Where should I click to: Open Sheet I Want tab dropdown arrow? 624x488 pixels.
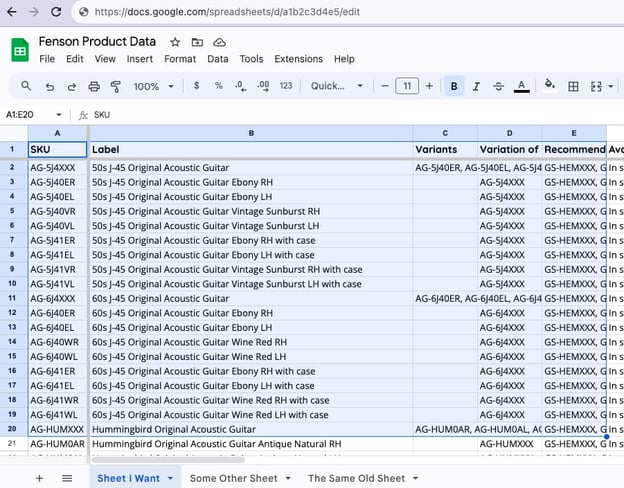(x=170, y=478)
